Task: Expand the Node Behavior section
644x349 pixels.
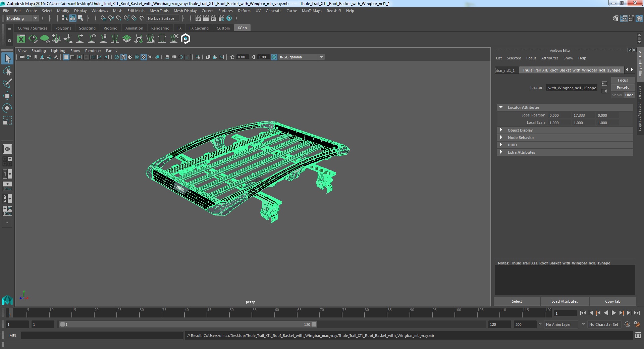Action: (501, 138)
